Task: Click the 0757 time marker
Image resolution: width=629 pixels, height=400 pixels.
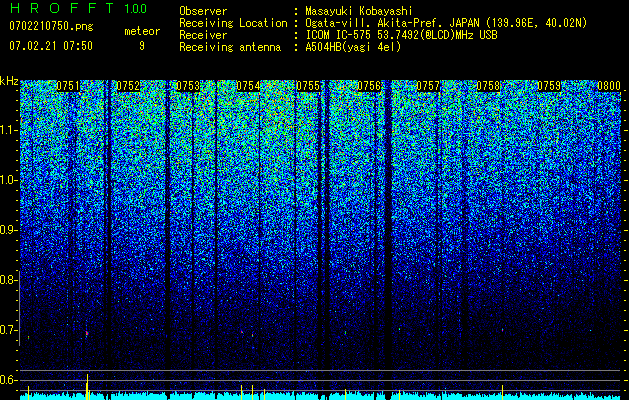Action: pos(428,86)
